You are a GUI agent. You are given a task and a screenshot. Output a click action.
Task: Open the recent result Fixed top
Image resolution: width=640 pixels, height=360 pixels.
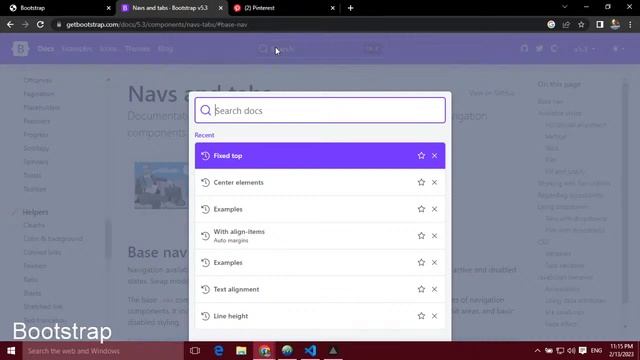pyautogui.click(x=320, y=156)
